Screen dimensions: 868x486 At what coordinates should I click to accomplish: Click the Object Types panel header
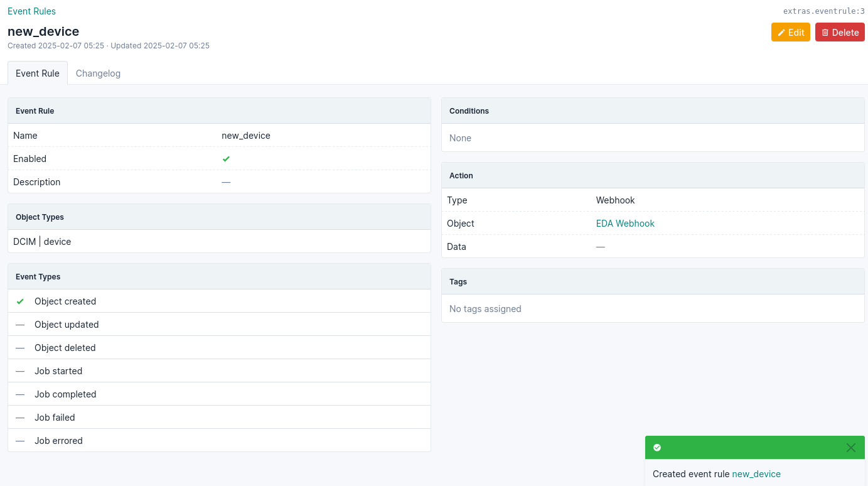219,217
